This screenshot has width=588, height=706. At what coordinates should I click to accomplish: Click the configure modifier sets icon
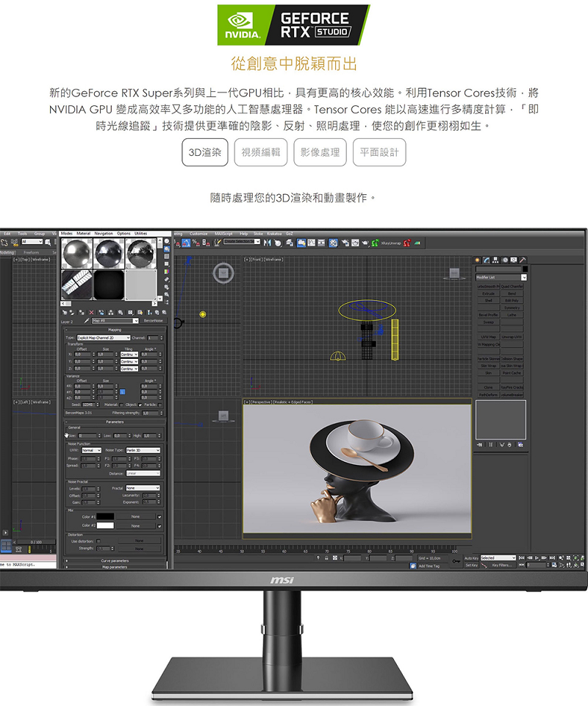pos(520,445)
